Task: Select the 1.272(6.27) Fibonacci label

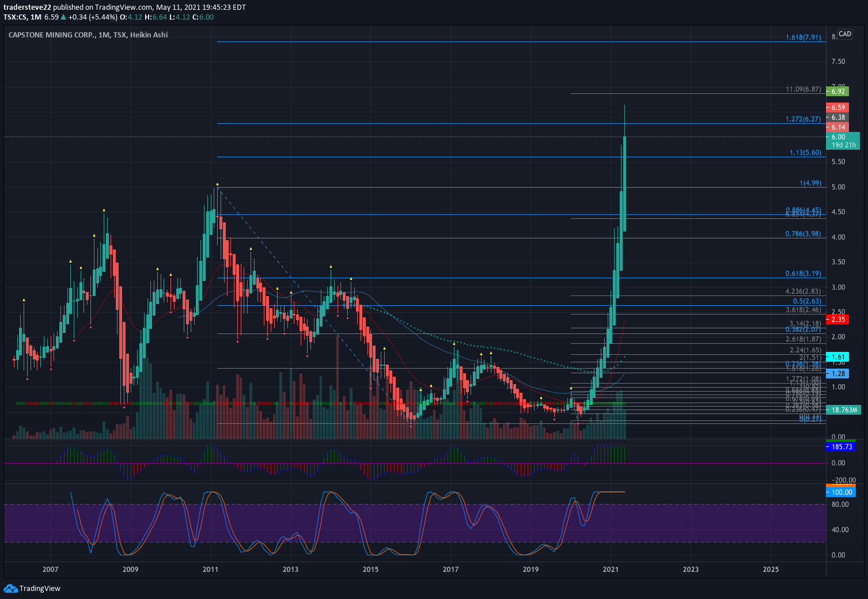Action: pos(803,119)
